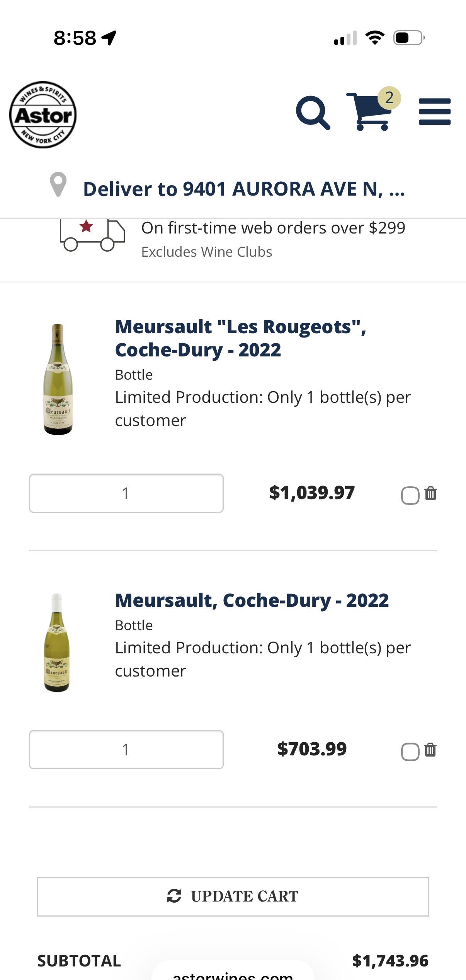Check the remove box for $703.99 Meursault
Screen dimensions: 466x980
click(x=410, y=752)
